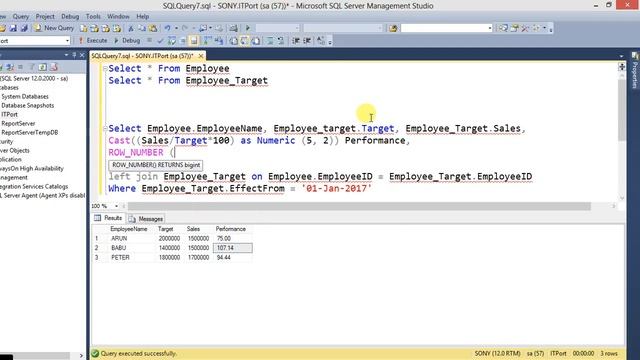Click the Navigate Backward icon

(x=203, y=28)
